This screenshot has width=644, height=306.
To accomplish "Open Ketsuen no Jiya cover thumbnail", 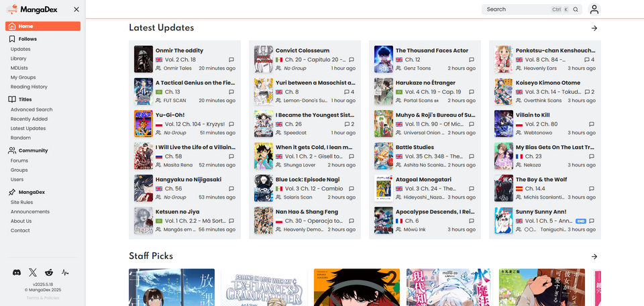I will pyautogui.click(x=144, y=221).
